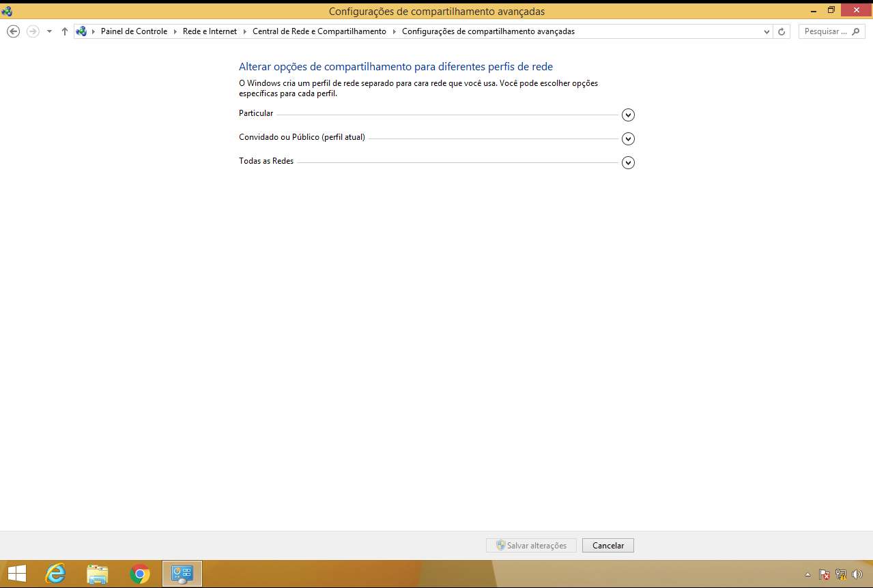
Task: Go up one level with up arrow
Action: coord(65,31)
